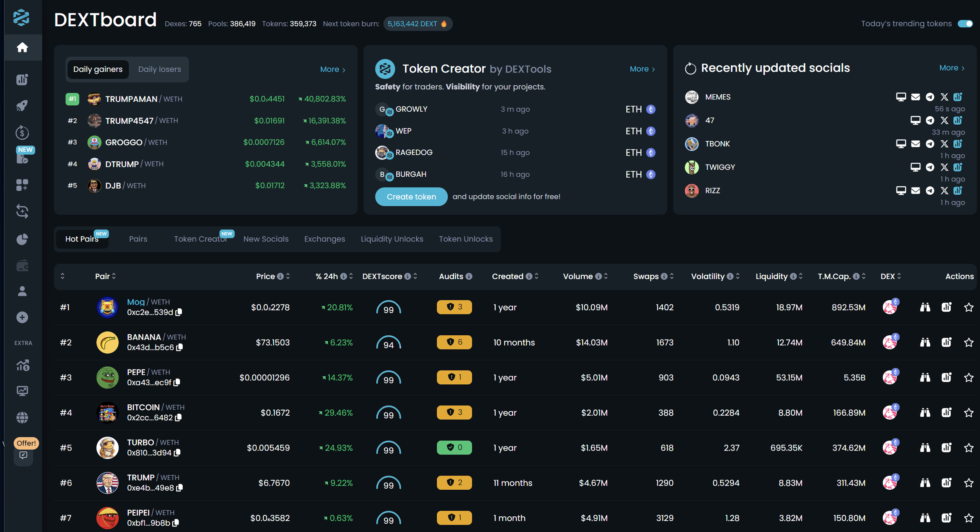This screenshot has width=980, height=532.
Task: Switch to Daily losers tab
Action: click(160, 69)
